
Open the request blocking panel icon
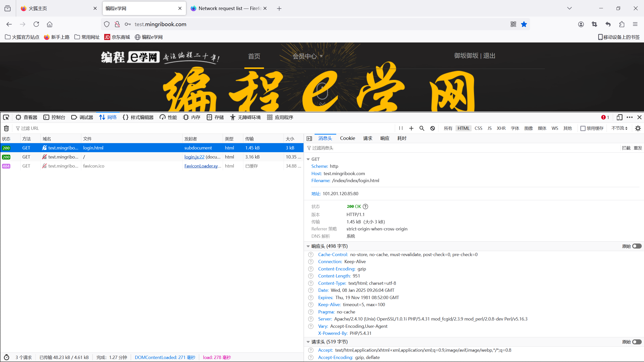(x=432, y=128)
